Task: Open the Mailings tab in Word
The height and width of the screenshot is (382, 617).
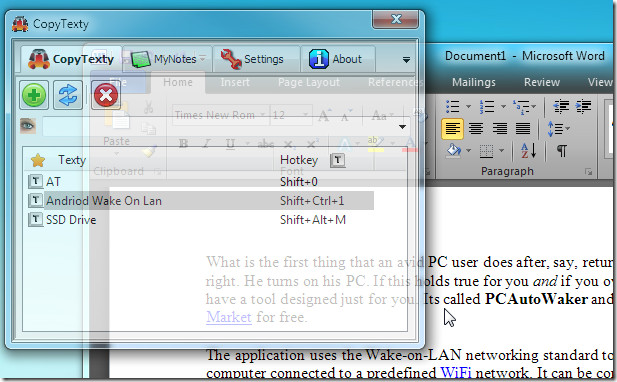Action: coord(473,82)
